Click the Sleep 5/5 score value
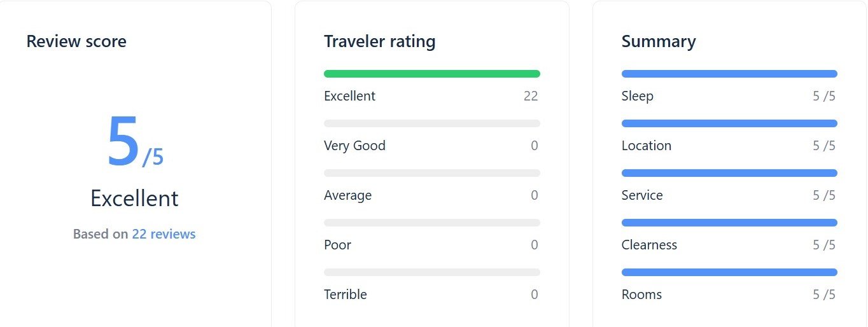Image resolution: width=868 pixels, height=327 pixels. tap(824, 96)
